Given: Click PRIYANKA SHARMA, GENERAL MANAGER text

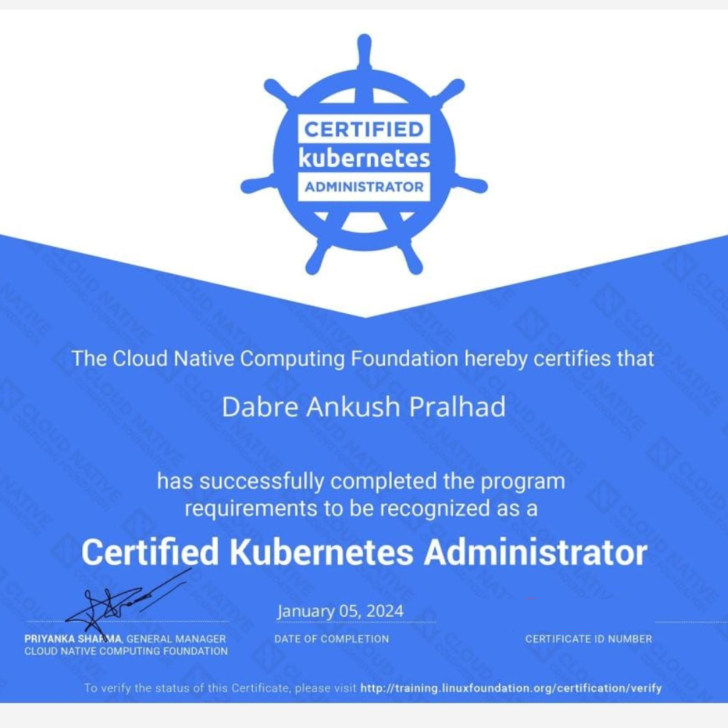Looking at the screenshot, I should click(x=125, y=639).
